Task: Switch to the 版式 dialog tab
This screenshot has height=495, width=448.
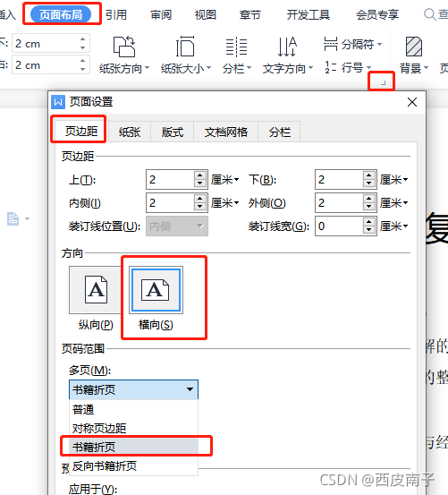Action: (173, 132)
